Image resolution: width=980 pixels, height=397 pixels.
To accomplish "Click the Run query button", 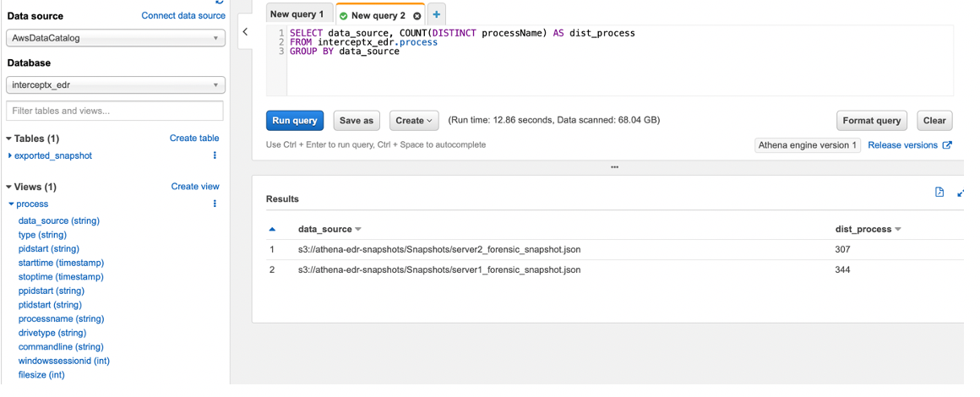I will 295,121.
